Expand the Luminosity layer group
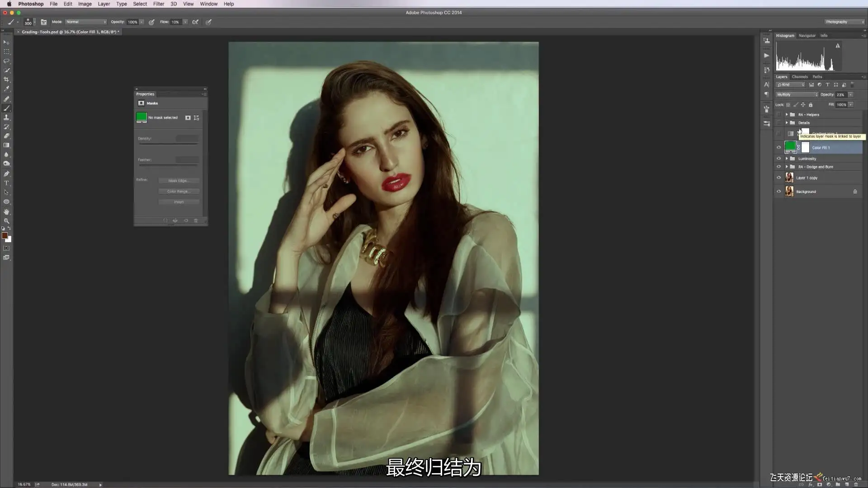This screenshot has height=488, width=868. click(787, 159)
